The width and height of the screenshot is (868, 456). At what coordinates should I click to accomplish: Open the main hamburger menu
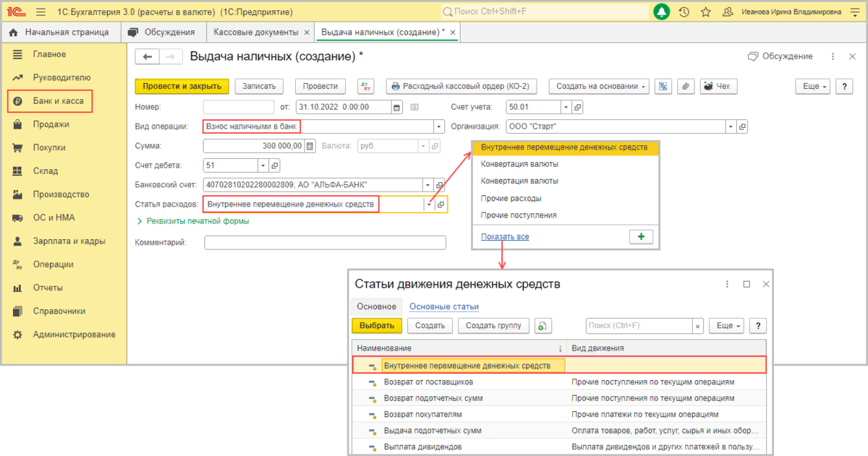(x=40, y=12)
